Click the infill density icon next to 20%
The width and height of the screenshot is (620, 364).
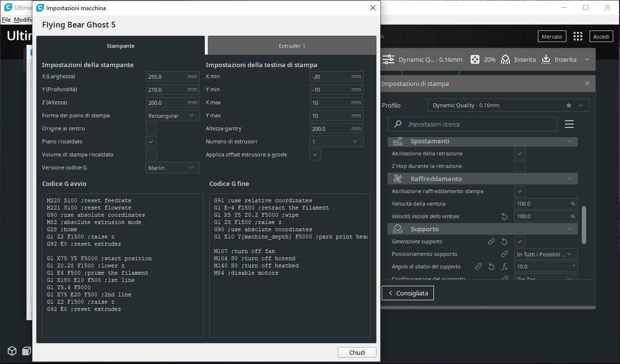[x=475, y=59]
